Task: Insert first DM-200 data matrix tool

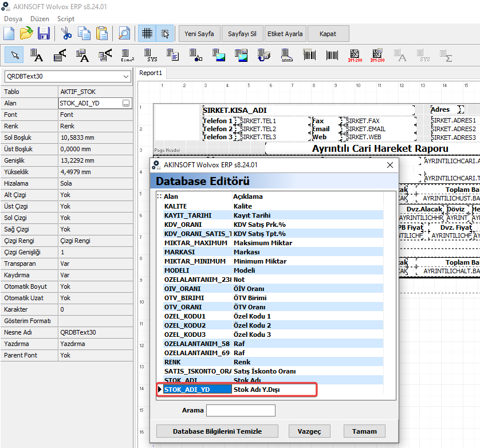Action: tap(355, 56)
